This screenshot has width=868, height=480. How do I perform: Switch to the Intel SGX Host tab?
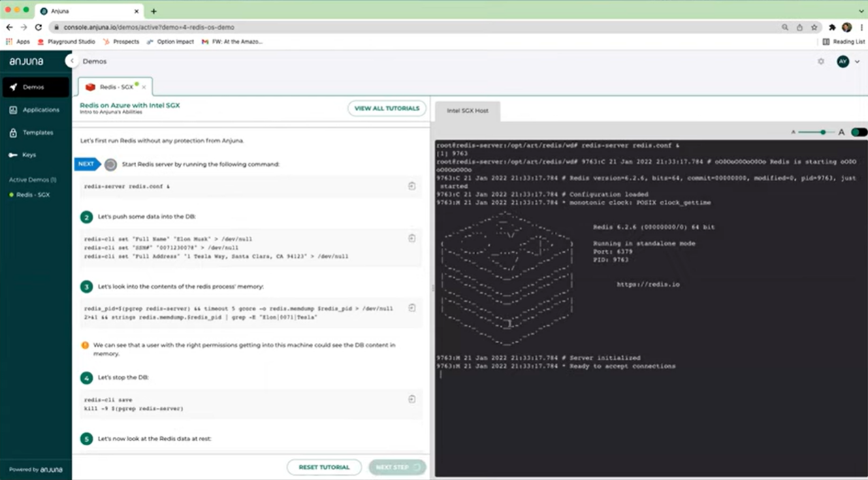pos(467,110)
